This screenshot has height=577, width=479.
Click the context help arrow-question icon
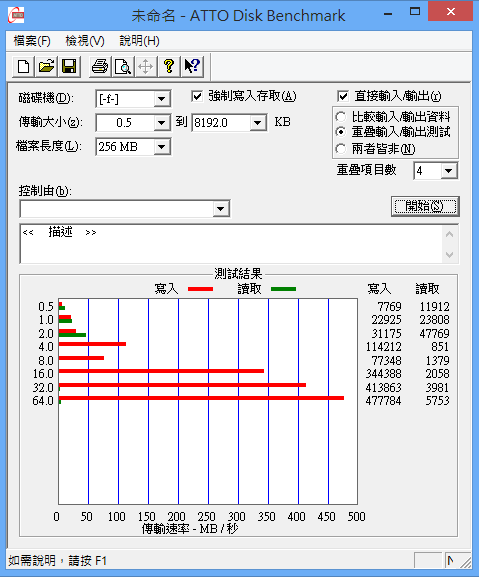[x=192, y=67]
